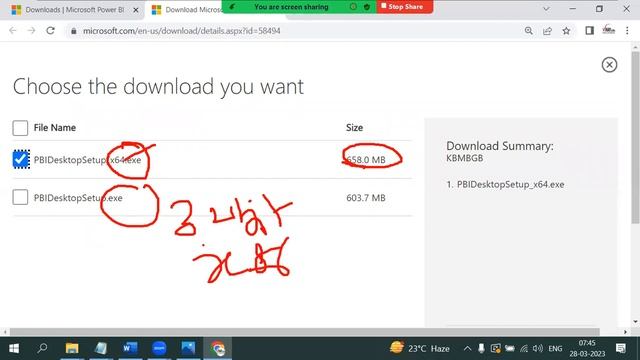The height and width of the screenshot is (360, 640).
Task: Open Microsoft Word from taskbar
Action: point(130,348)
